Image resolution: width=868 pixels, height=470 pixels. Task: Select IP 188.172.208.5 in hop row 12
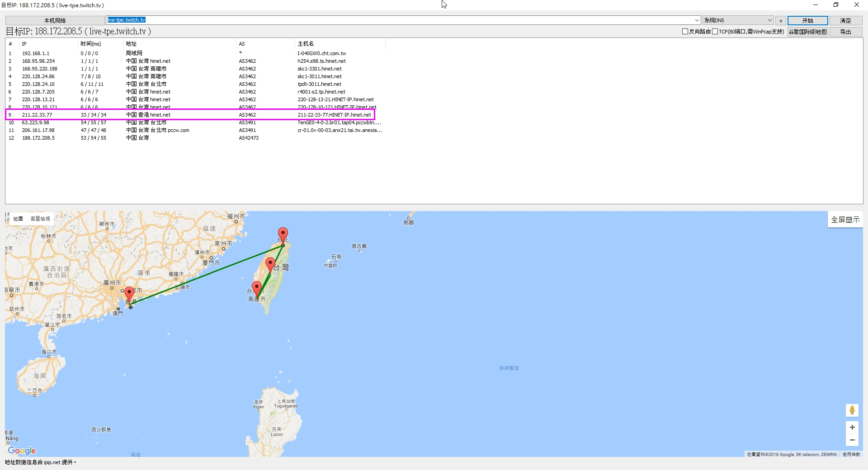click(x=38, y=138)
